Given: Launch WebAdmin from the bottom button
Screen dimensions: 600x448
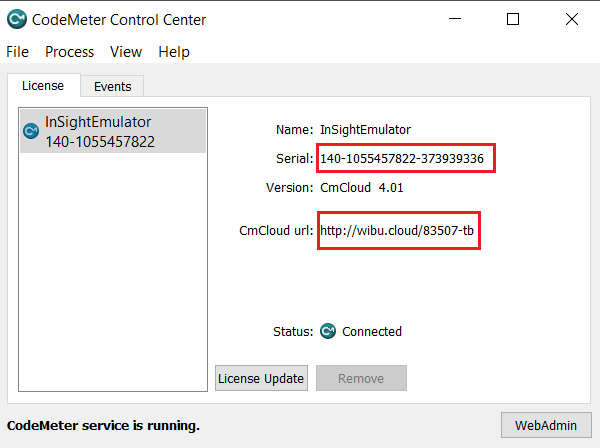Looking at the screenshot, I should 545,424.
